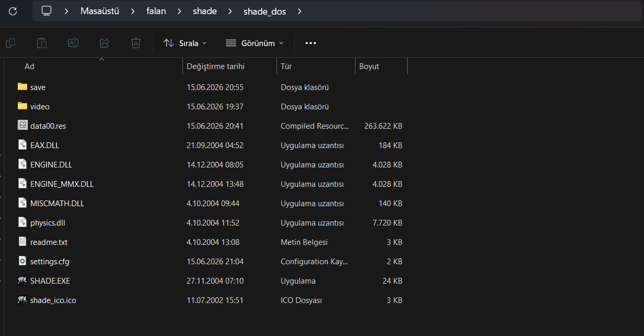Click the ENGINE_MMX.DLL file name
This screenshot has width=644, height=336.
[62, 184]
